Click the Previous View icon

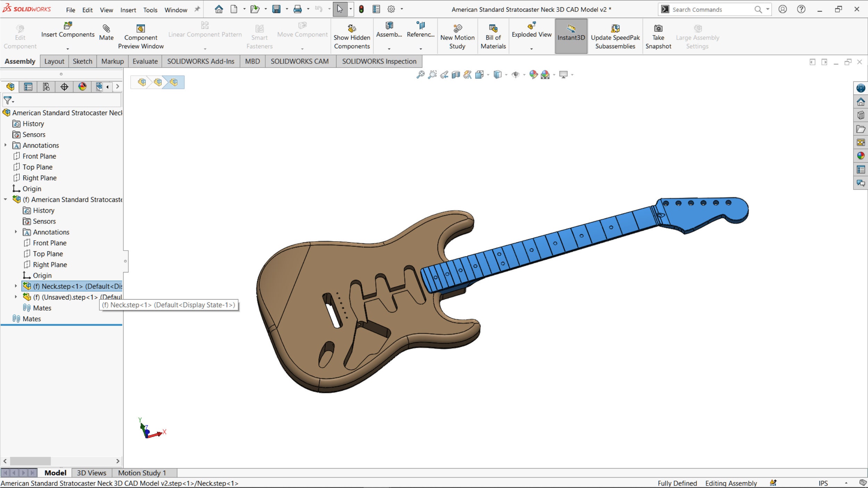click(x=444, y=75)
